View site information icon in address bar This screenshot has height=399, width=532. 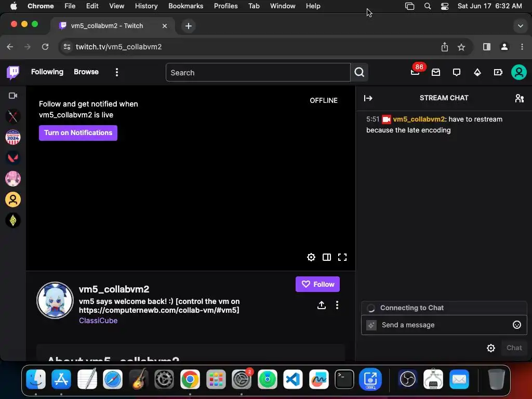[67, 47]
